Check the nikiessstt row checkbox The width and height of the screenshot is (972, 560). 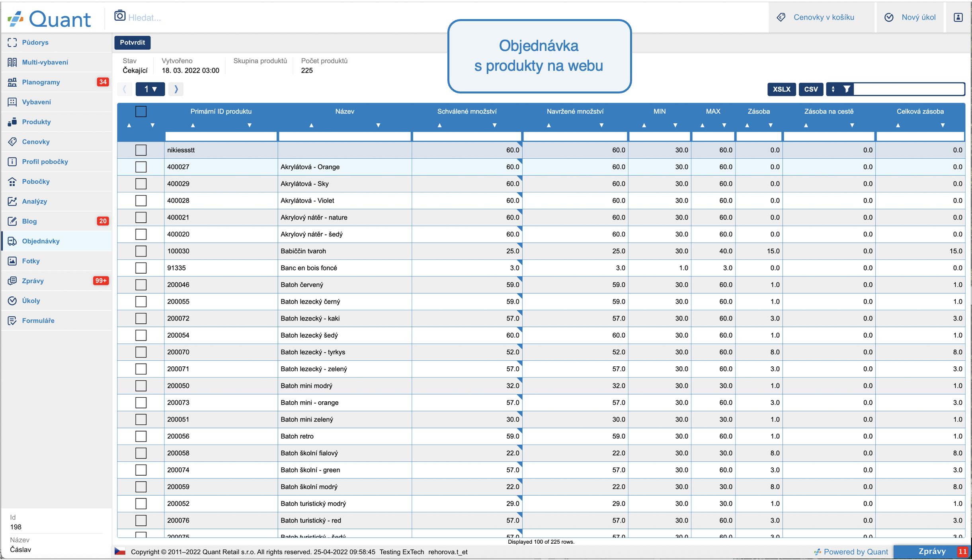coord(141,150)
